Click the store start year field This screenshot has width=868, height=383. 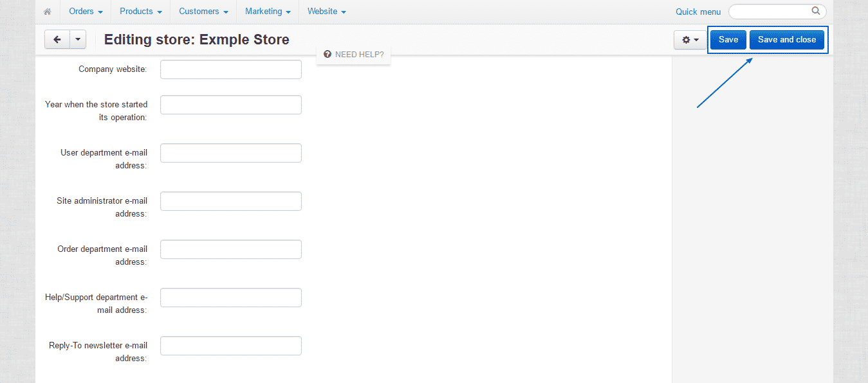pos(231,105)
